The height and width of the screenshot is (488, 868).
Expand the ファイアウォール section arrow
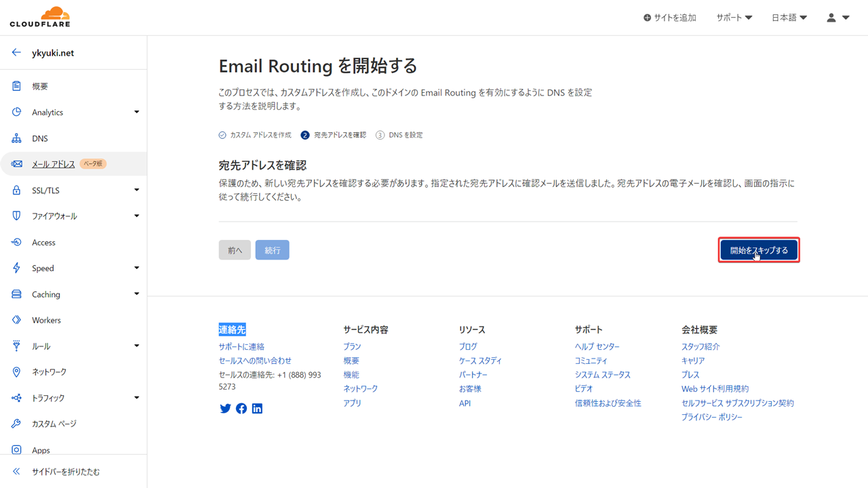pos(136,216)
